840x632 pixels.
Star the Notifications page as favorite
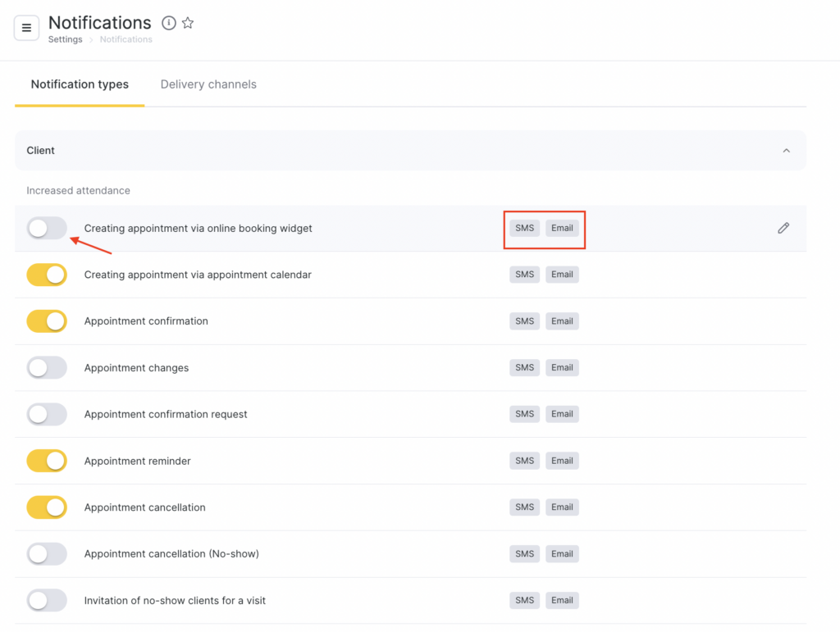pos(188,23)
